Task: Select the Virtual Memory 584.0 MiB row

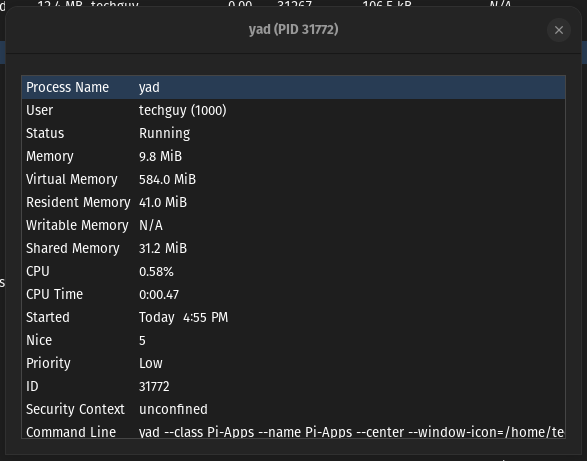Action: [294, 179]
